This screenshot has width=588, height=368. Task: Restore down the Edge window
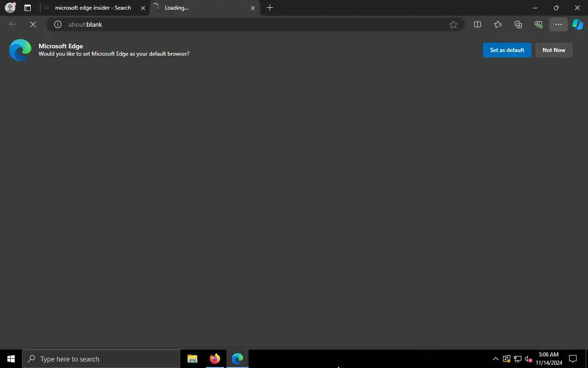[x=556, y=8]
